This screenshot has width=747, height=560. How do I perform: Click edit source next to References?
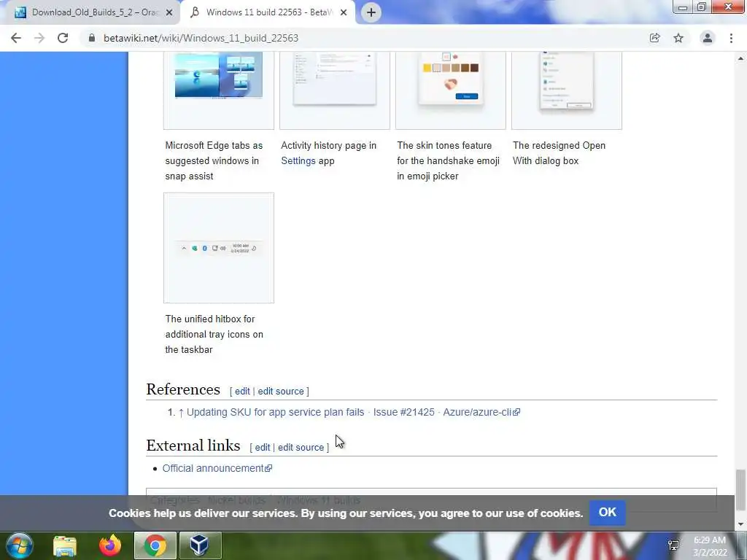281,392
